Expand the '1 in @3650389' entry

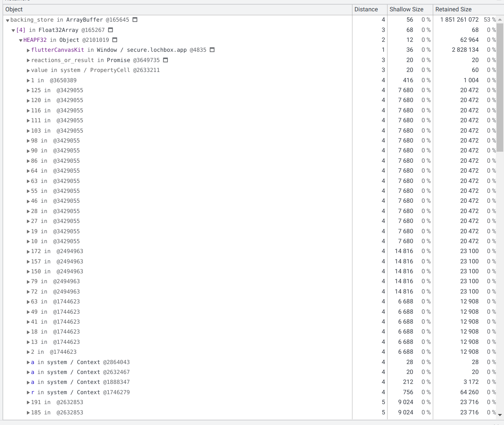click(x=28, y=80)
